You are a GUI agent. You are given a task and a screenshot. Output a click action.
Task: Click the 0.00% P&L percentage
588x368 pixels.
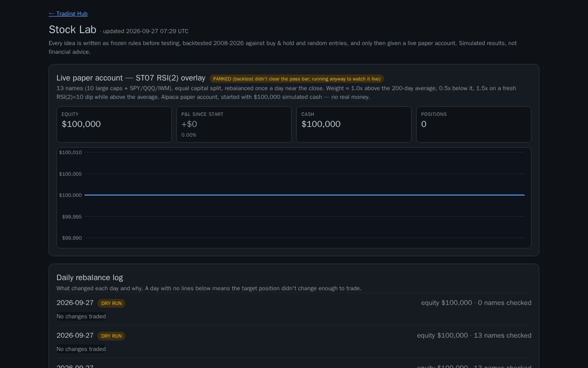click(x=189, y=135)
